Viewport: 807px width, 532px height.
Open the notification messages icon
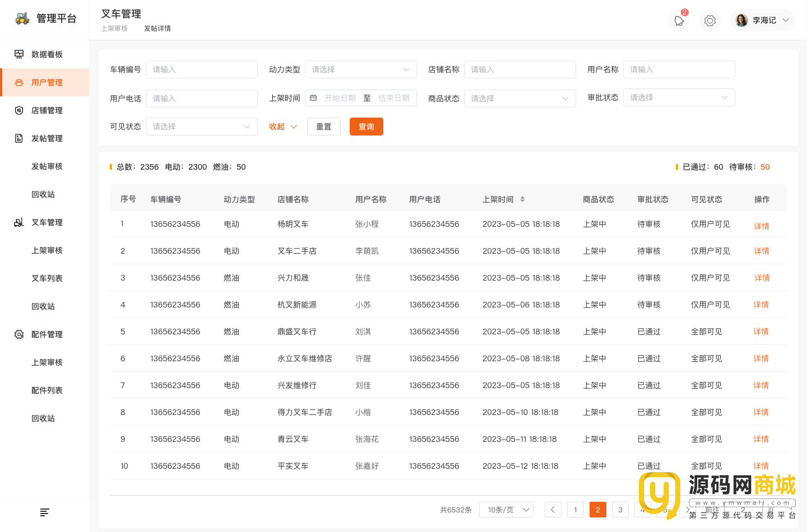[679, 21]
